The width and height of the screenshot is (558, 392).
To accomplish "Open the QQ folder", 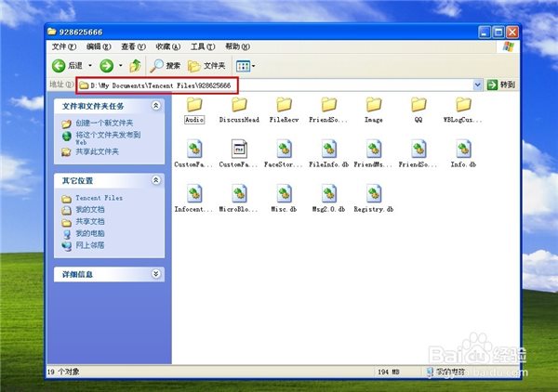I will point(418,111).
